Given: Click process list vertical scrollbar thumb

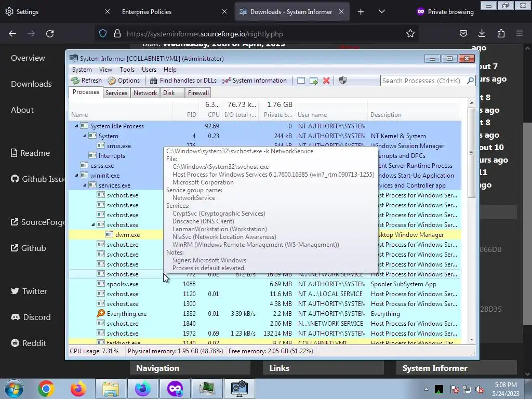Looking at the screenshot, I should tap(471, 152).
